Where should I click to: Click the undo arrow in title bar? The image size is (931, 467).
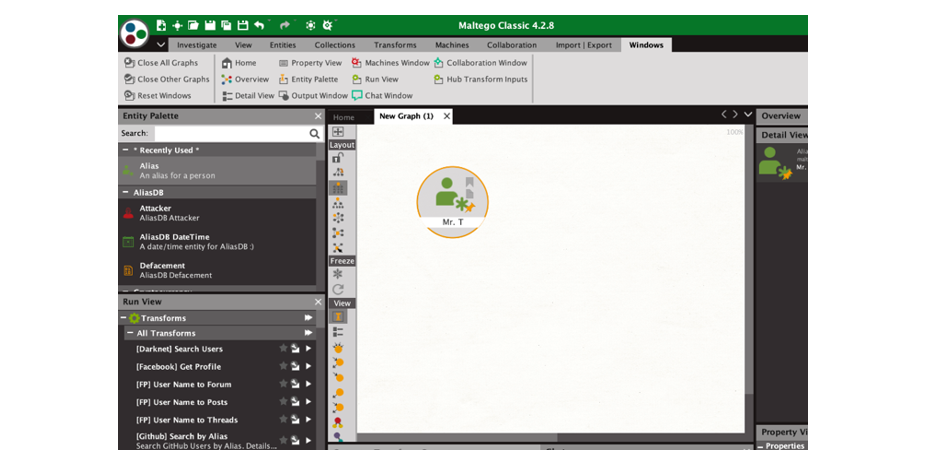tap(259, 26)
